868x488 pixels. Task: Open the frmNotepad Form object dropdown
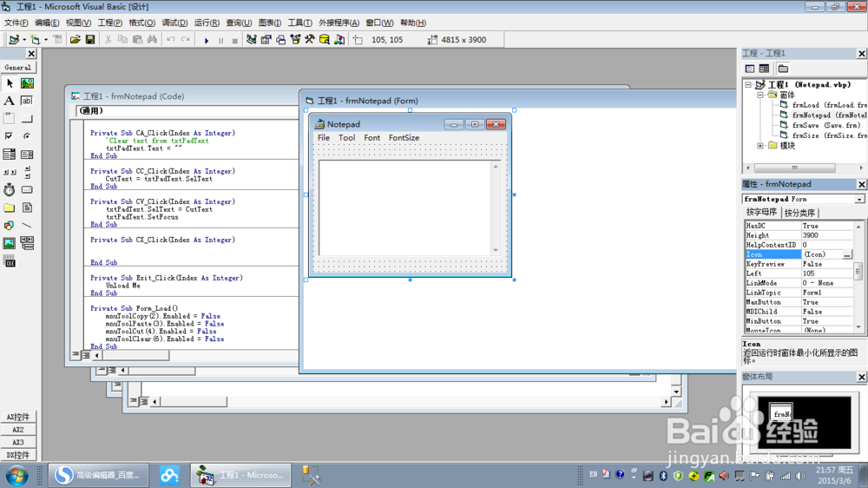(x=859, y=200)
